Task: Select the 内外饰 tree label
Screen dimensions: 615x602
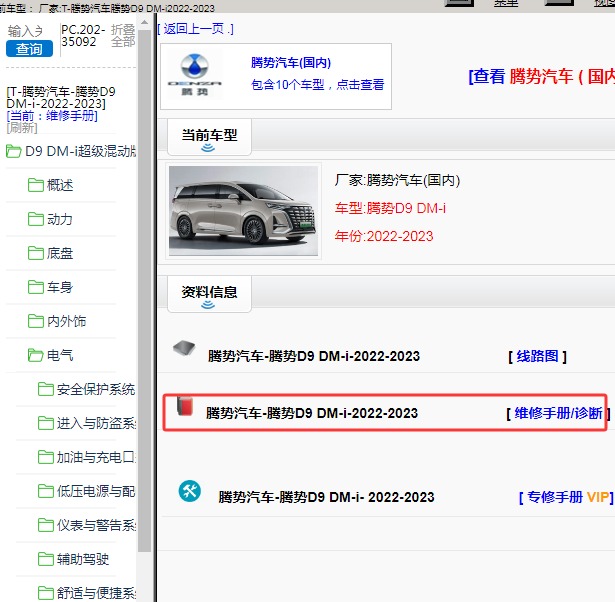Action: (67, 322)
